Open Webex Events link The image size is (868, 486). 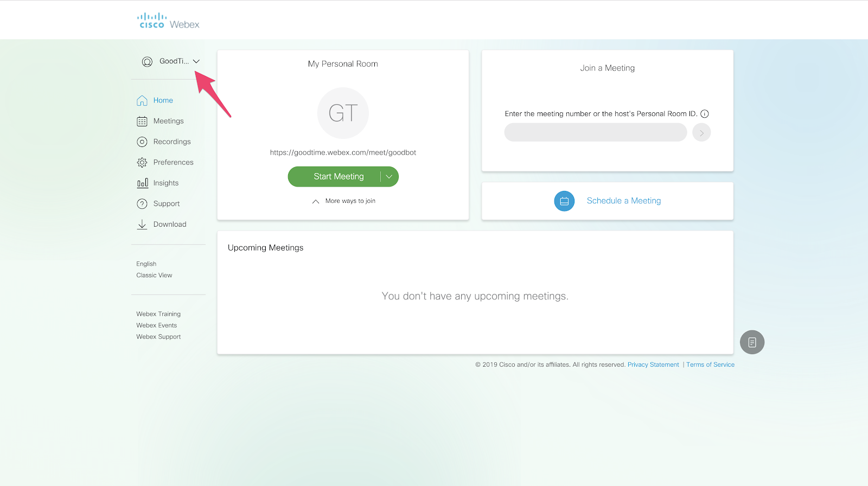tap(157, 325)
